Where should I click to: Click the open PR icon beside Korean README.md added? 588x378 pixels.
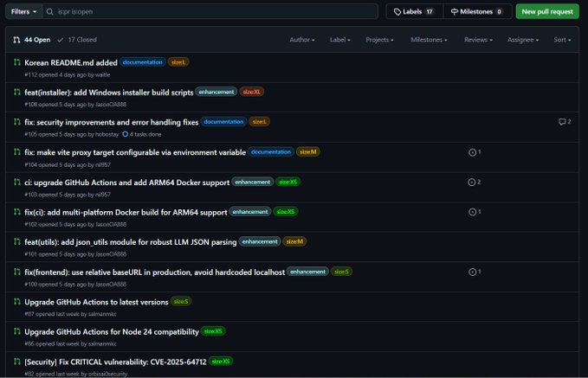[x=16, y=62]
